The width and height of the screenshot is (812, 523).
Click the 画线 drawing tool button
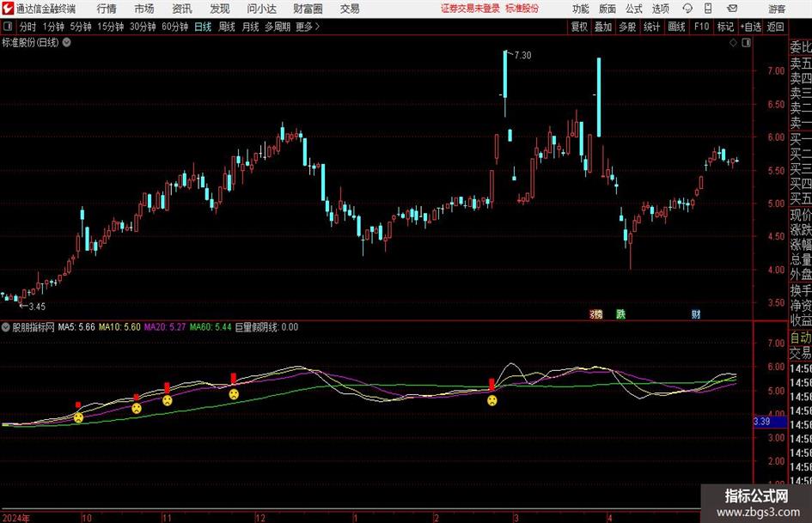(676, 27)
